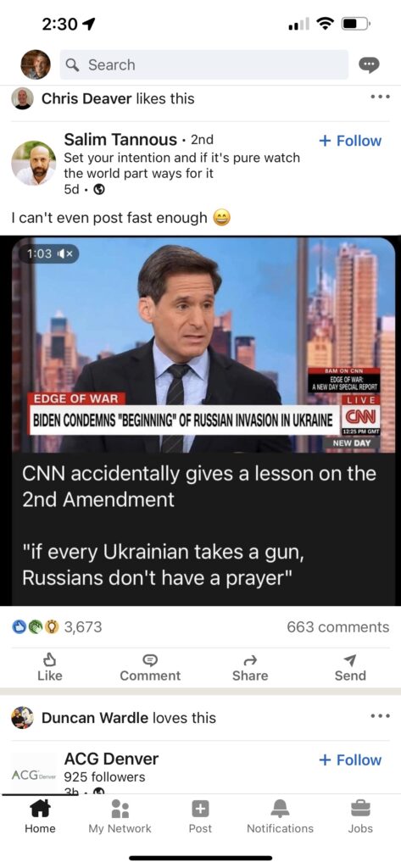Follow Salim Tannous
Screen dimensions: 401x868
point(350,141)
